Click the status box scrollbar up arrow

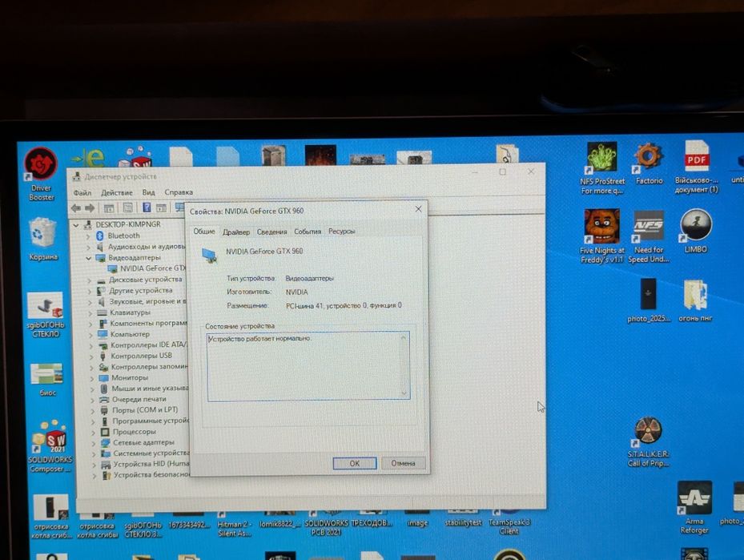[x=404, y=337]
